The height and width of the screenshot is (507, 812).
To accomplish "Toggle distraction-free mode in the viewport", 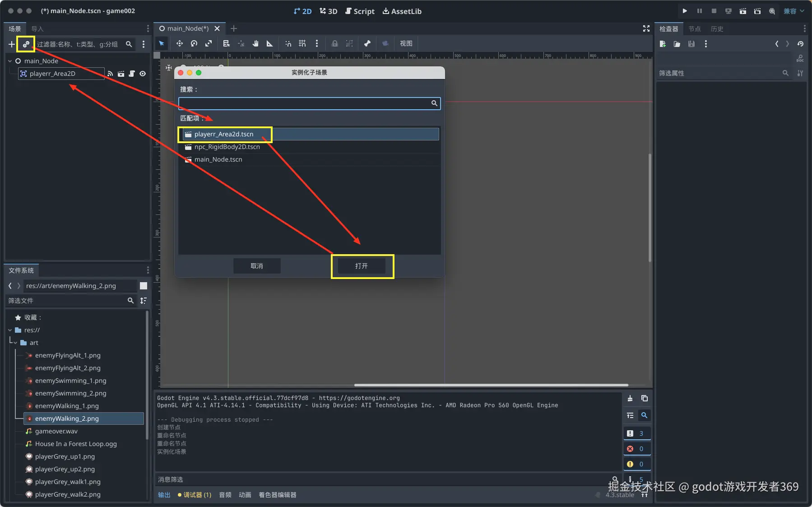I will tap(646, 28).
